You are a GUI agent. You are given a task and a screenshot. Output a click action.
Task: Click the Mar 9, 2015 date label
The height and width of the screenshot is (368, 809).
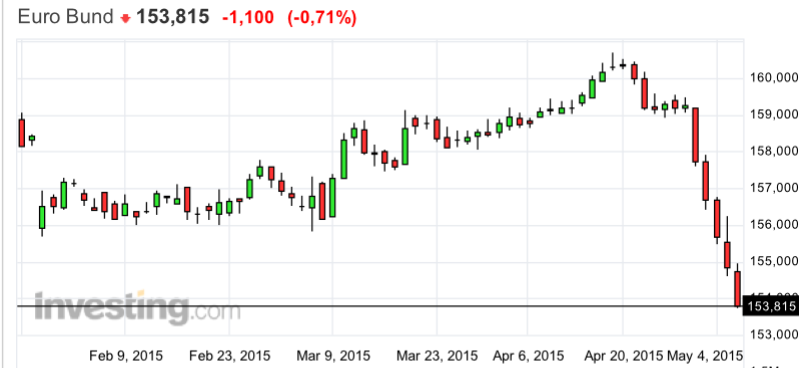click(x=333, y=356)
